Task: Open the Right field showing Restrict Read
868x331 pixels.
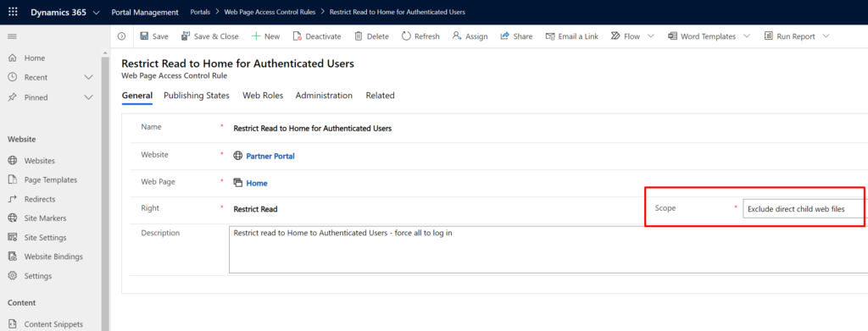Action: point(255,209)
